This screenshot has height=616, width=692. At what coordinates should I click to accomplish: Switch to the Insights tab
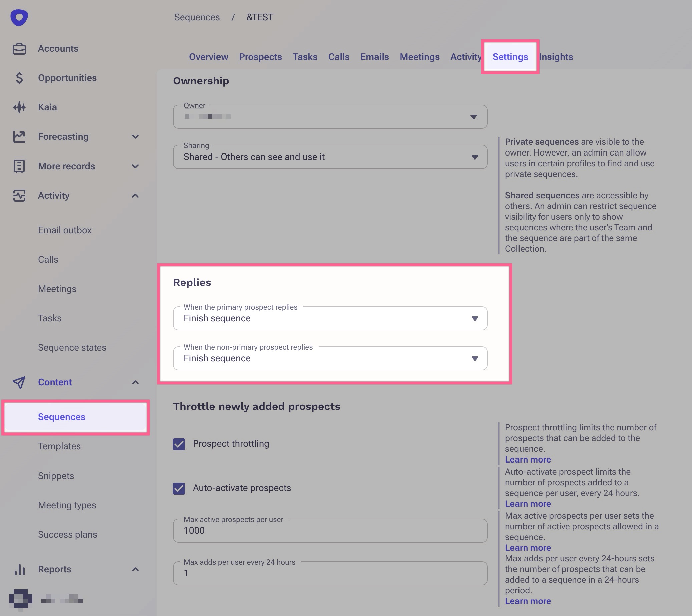[x=556, y=57]
